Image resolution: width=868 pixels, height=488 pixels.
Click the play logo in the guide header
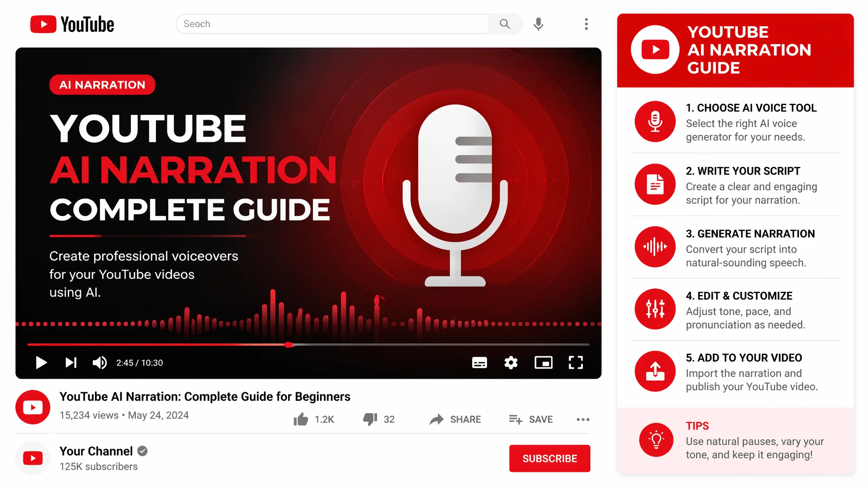(655, 50)
